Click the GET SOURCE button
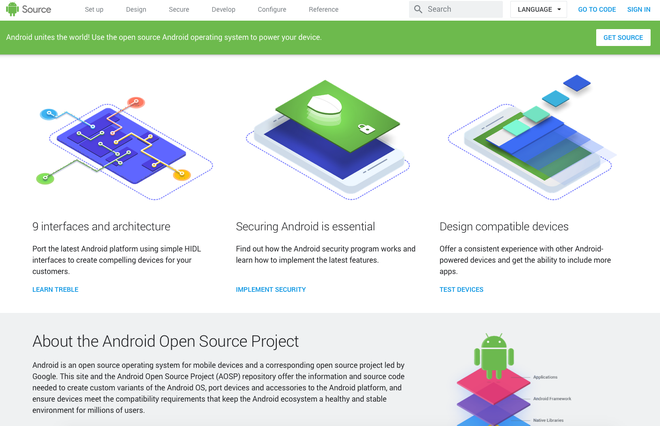The height and width of the screenshot is (426, 660). point(623,37)
